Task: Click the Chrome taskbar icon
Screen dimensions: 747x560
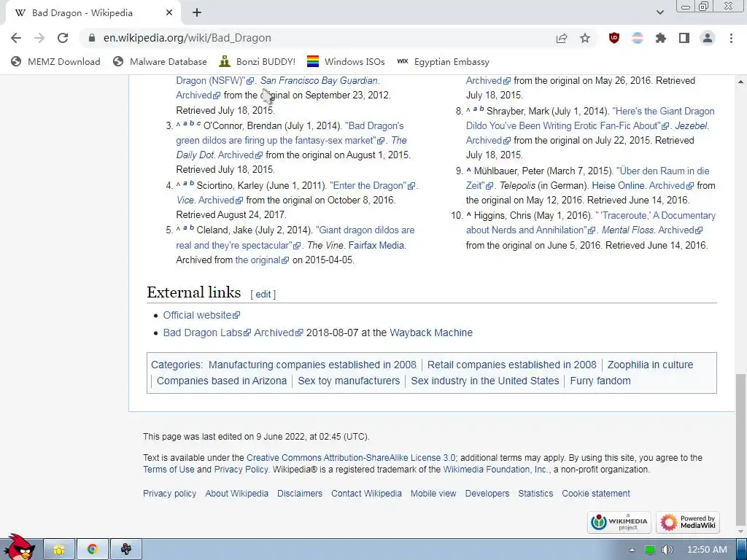Action: [x=93, y=550]
